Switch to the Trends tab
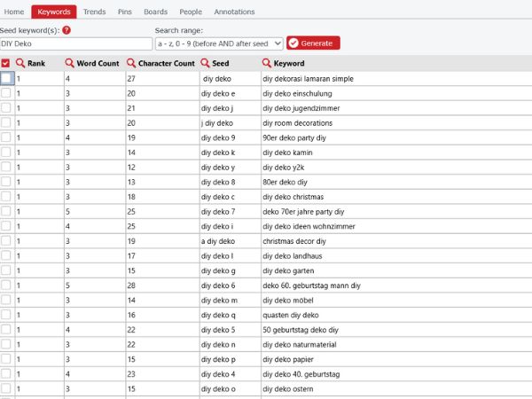532x399 pixels. tap(94, 12)
